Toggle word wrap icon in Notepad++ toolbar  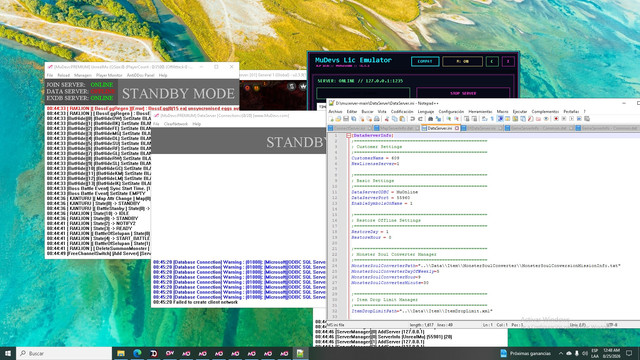pos(484,119)
